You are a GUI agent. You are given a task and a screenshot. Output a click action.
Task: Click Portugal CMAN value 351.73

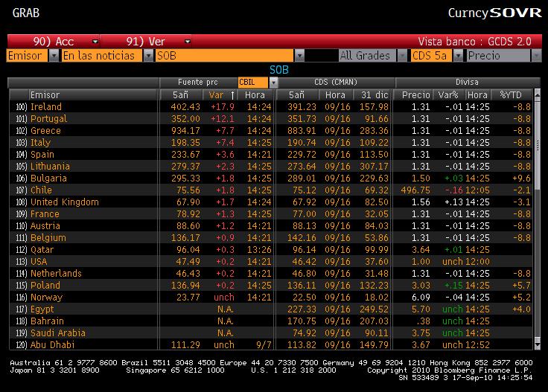point(302,119)
